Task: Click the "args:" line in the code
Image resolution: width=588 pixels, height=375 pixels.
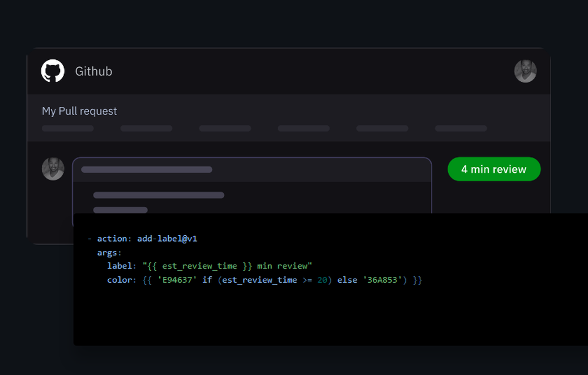Action: point(109,252)
